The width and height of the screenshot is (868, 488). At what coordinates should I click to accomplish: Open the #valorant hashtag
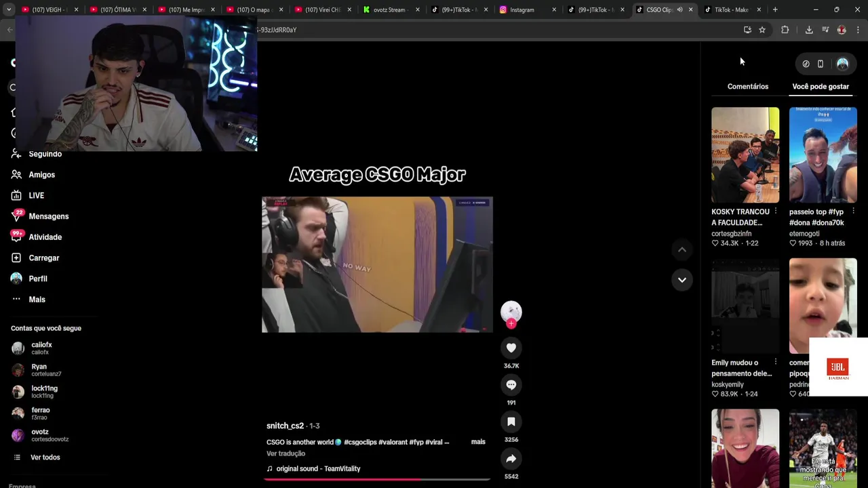point(393,442)
